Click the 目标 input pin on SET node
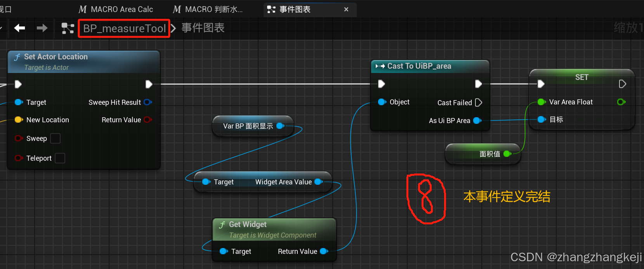 click(542, 120)
